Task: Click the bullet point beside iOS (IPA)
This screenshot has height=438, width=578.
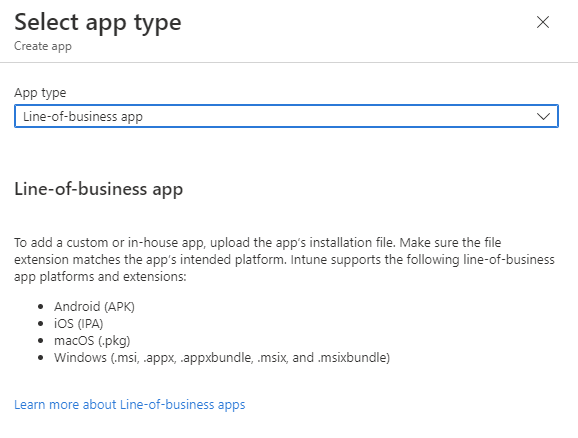Action: (x=41, y=324)
